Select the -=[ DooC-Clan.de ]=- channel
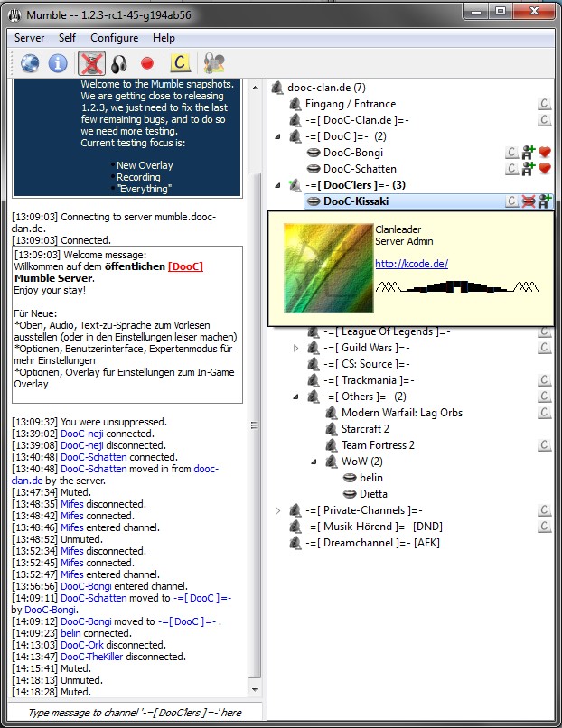562x728 pixels. (x=357, y=120)
